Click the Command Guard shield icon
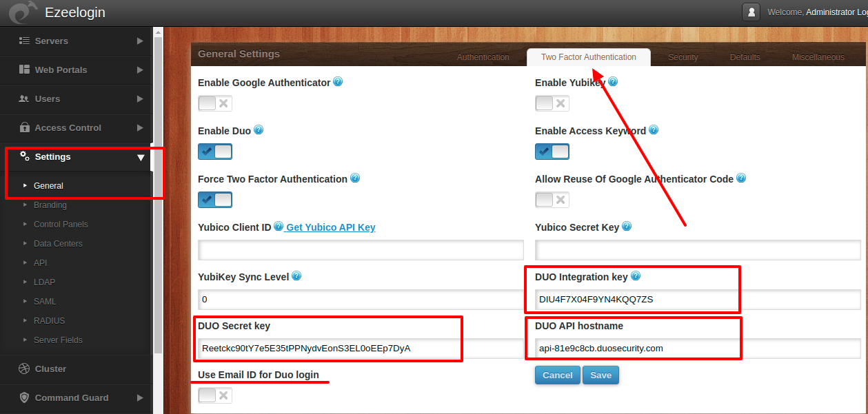The width and height of the screenshot is (868, 414). click(24, 397)
